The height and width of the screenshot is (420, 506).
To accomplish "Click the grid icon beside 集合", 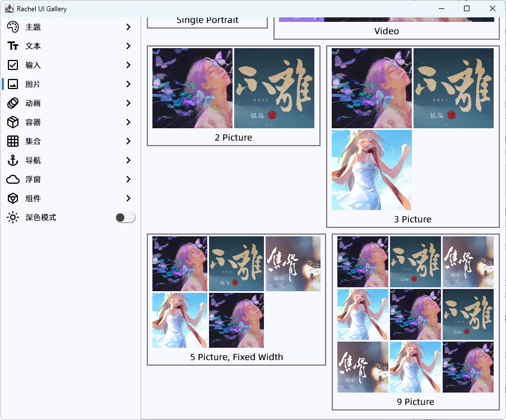I will [13, 141].
